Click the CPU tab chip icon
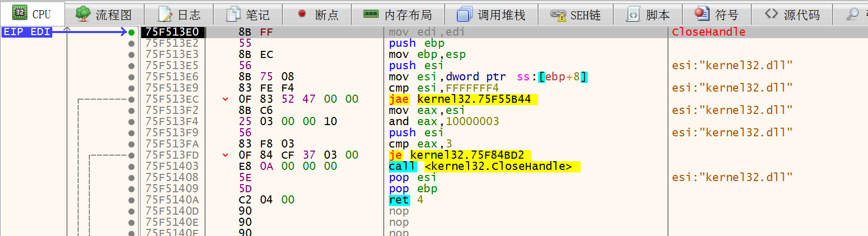Screen dimensions: 868x236 20,13
